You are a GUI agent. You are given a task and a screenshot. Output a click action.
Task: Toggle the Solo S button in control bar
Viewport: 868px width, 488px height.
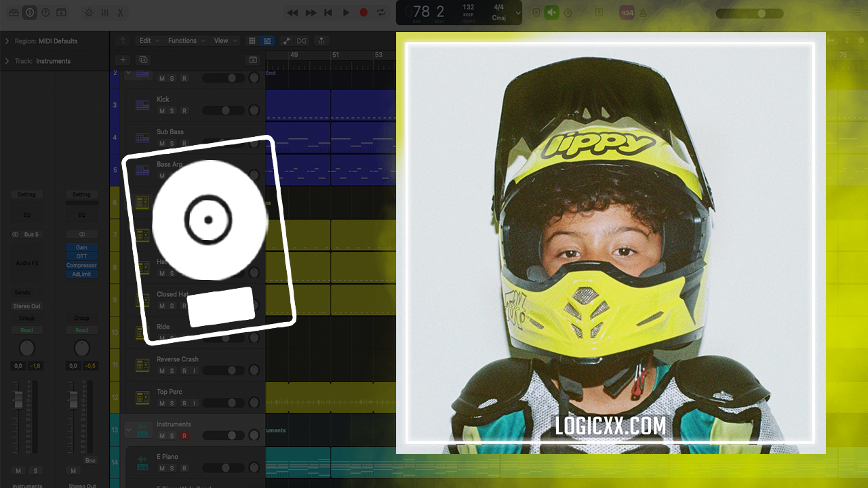(599, 12)
